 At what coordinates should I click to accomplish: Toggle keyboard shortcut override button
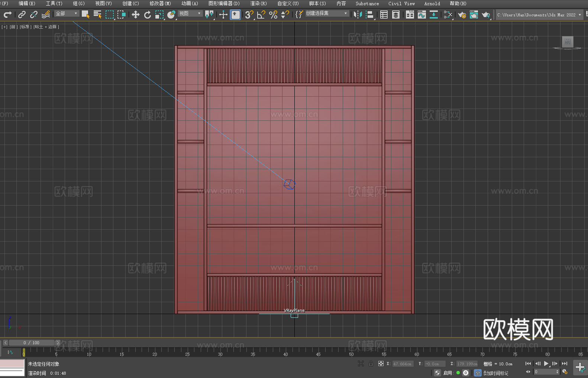[x=235, y=14]
